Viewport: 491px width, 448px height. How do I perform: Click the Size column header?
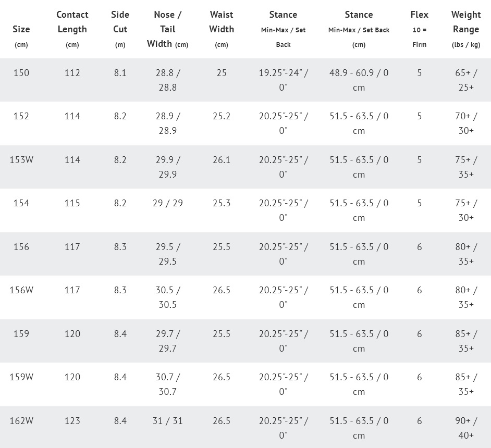click(21, 30)
